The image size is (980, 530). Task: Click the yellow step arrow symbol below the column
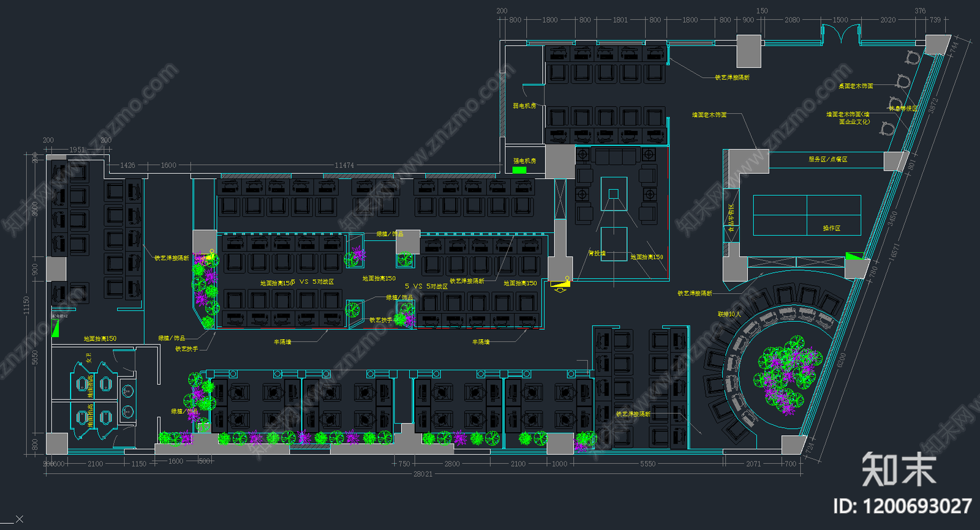coord(560,283)
